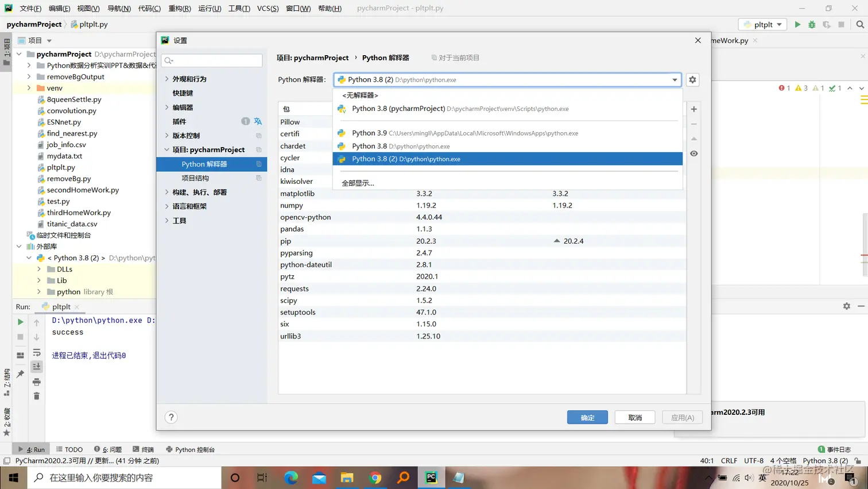Expand 编辑器 settings section

(x=167, y=107)
